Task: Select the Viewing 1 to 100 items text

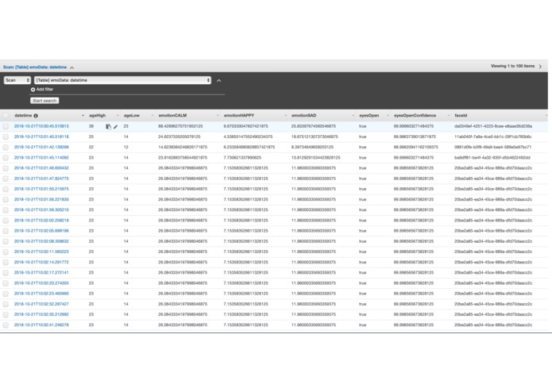Action: [x=512, y=66]
